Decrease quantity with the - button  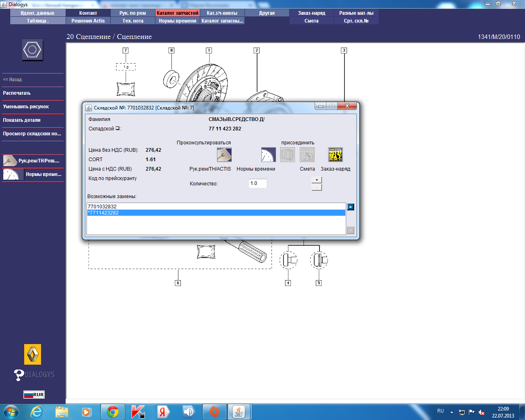pyautogui.click(x=317, y=187)
